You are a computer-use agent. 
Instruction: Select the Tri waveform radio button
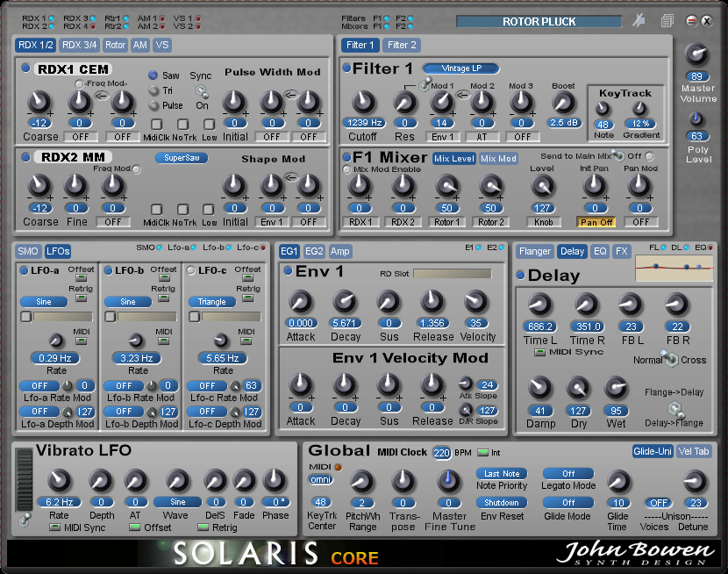pyautogui.click(x=153, y=90)
